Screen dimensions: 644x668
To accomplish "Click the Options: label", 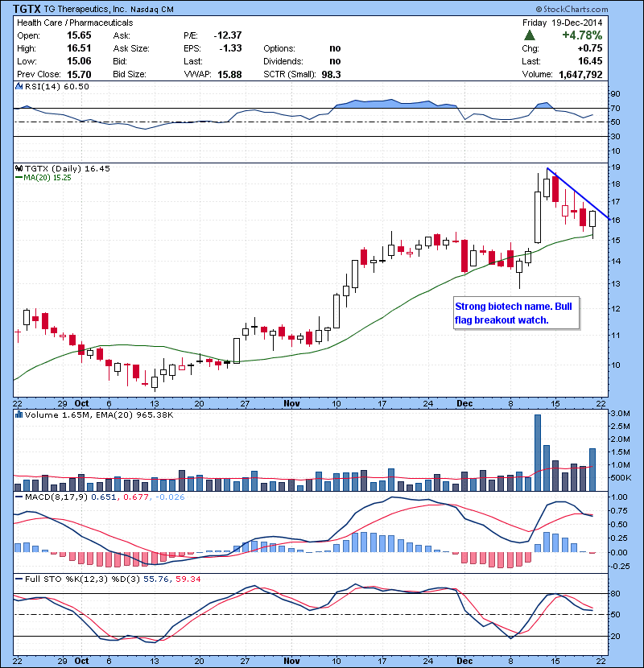I will click(279, 48).
